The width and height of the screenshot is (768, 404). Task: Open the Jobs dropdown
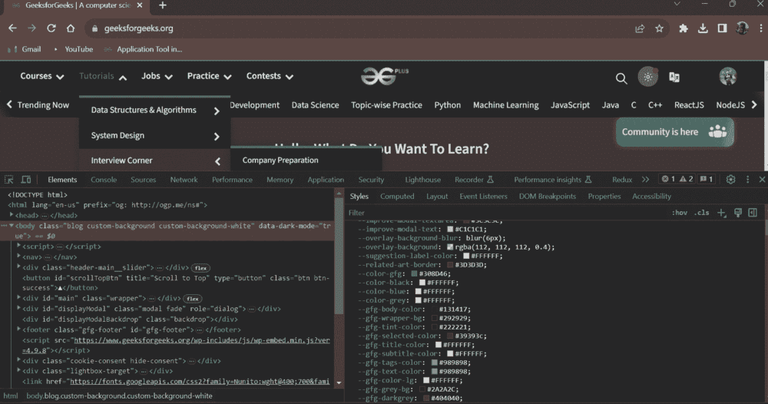tap(157, 76)
